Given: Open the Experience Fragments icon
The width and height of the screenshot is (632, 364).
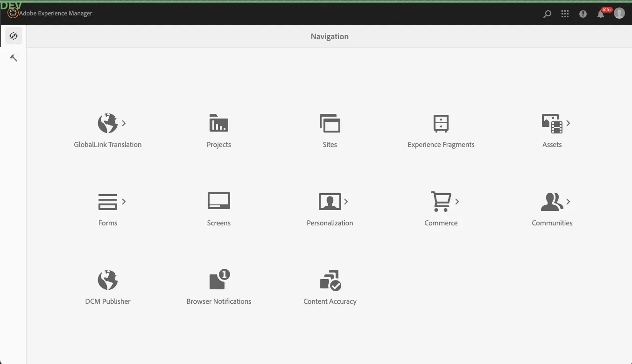Looking at the screenshot, I should (441, 124).
